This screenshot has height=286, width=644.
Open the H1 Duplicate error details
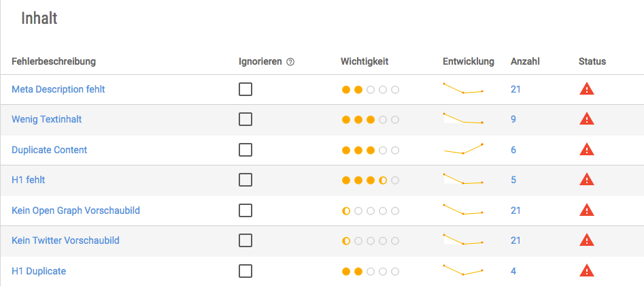tap(39, 271)
